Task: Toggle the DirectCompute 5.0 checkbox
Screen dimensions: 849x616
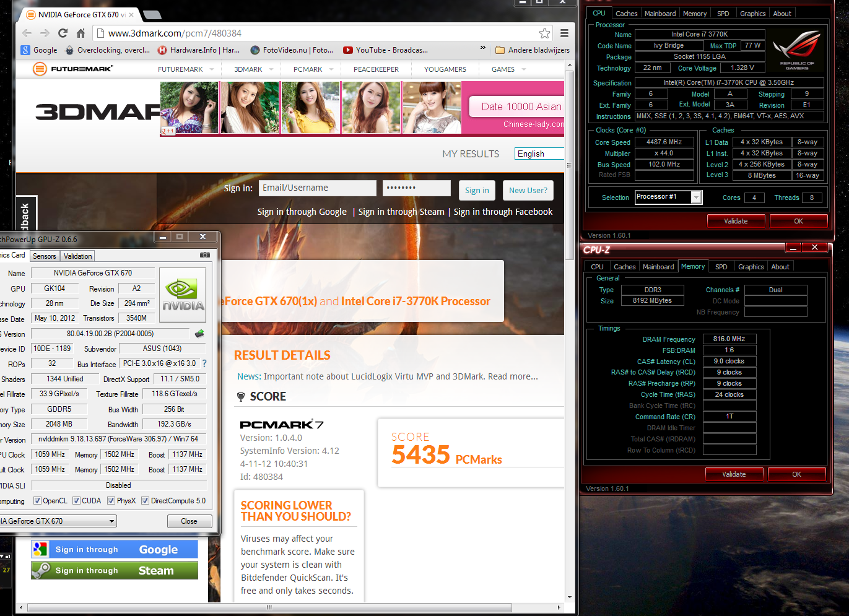Action: [145, 501]
